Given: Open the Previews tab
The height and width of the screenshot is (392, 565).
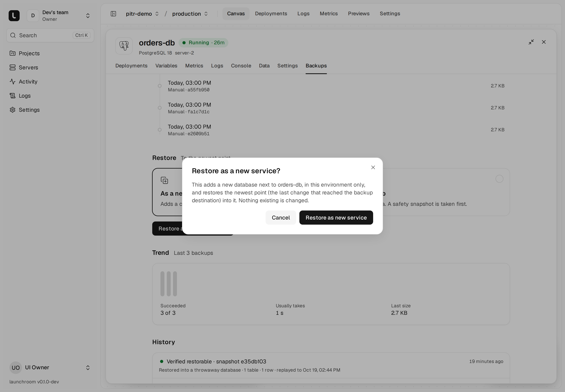Looking at the screenshot, I should tap(359, 14).
